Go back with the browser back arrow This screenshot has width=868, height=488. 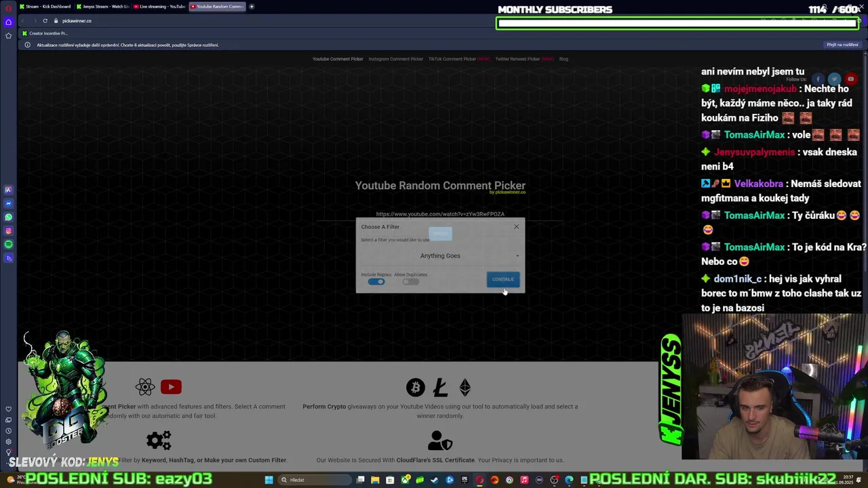[x=22, y=20]
